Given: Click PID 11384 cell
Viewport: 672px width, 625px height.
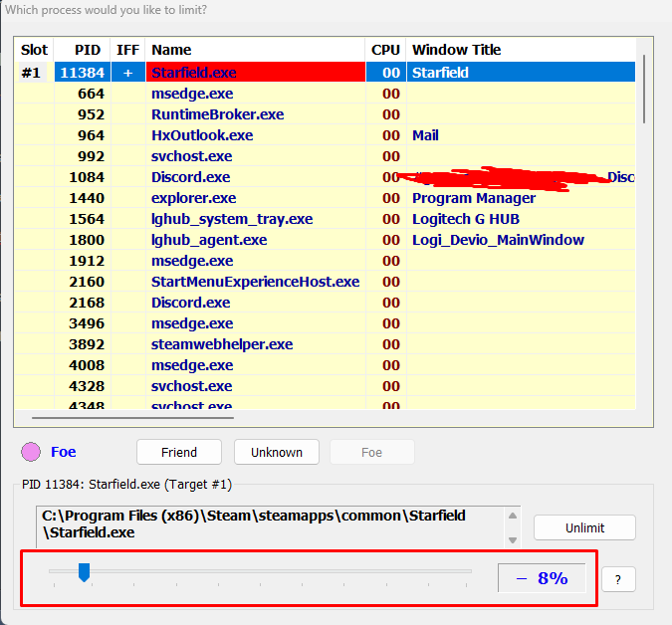Looking at the screenshot, I should tap(83, 73).
